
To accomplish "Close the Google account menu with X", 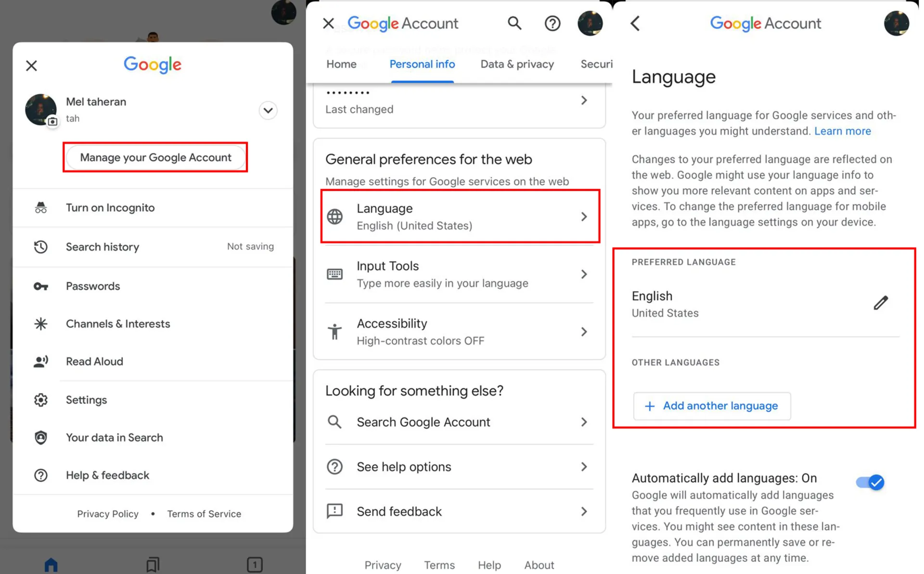I will 32,65.
